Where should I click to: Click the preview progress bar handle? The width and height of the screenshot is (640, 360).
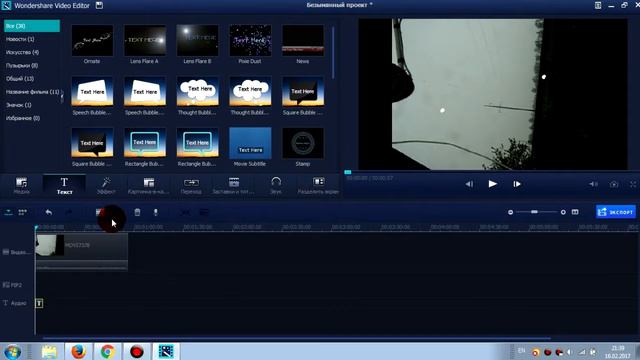point(348,172)
